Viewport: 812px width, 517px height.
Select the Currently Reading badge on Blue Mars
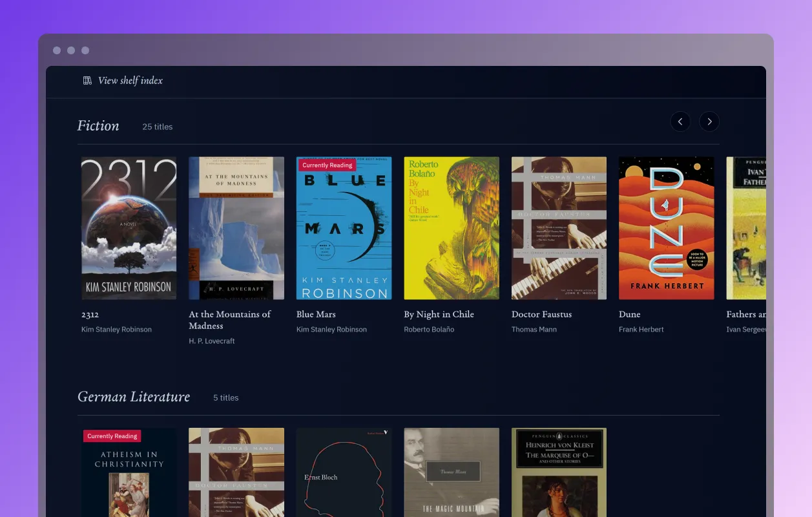[327, 165]
